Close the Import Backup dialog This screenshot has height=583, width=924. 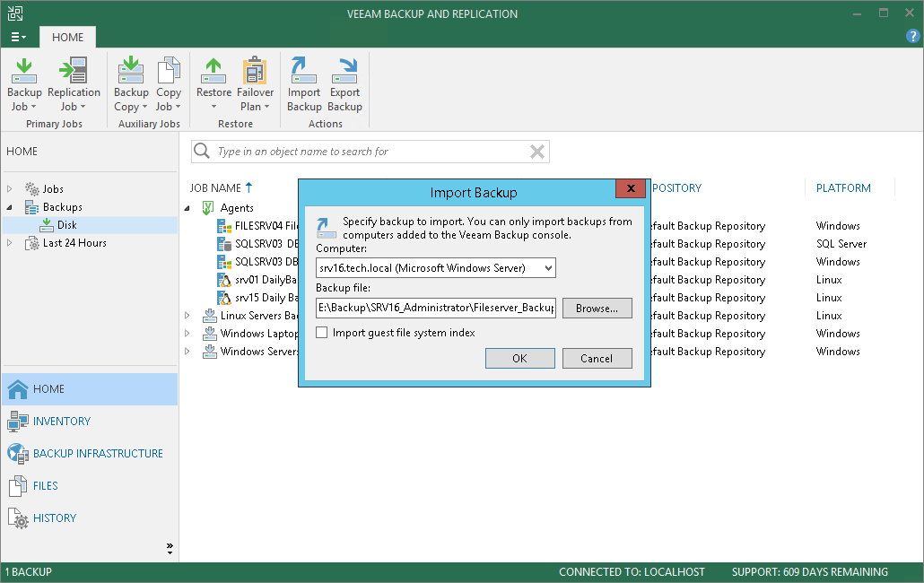631,188
